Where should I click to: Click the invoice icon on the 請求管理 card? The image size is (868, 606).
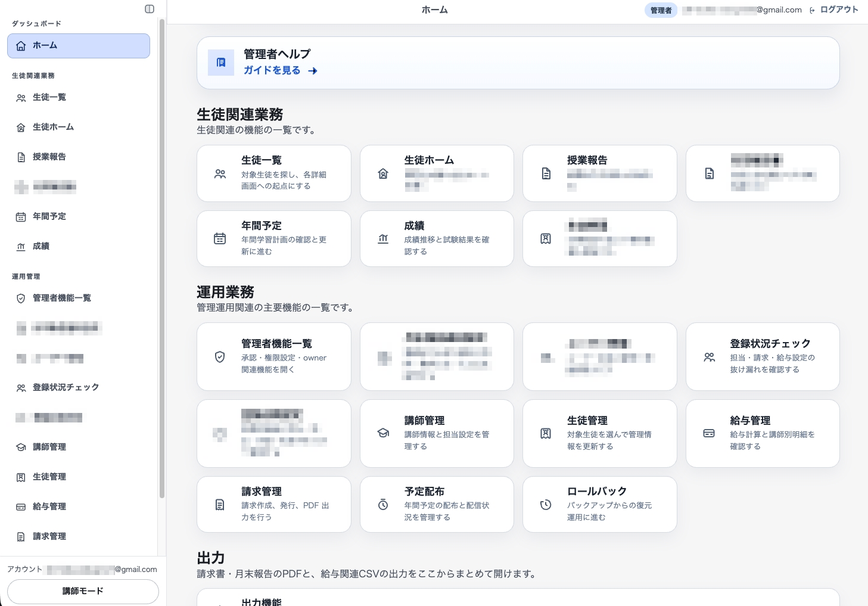(x=220, y=505)
